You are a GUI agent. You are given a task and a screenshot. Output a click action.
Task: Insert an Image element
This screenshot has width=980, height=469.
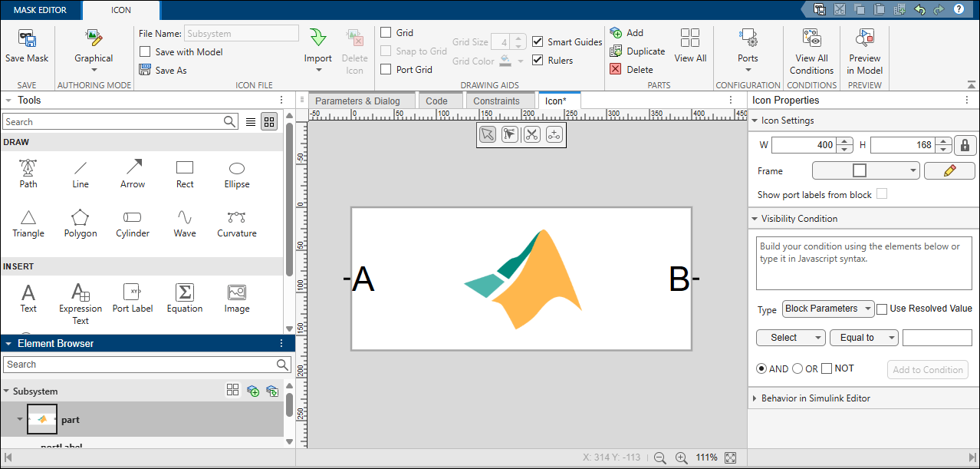pyautogui.click(x=237, y=299)
